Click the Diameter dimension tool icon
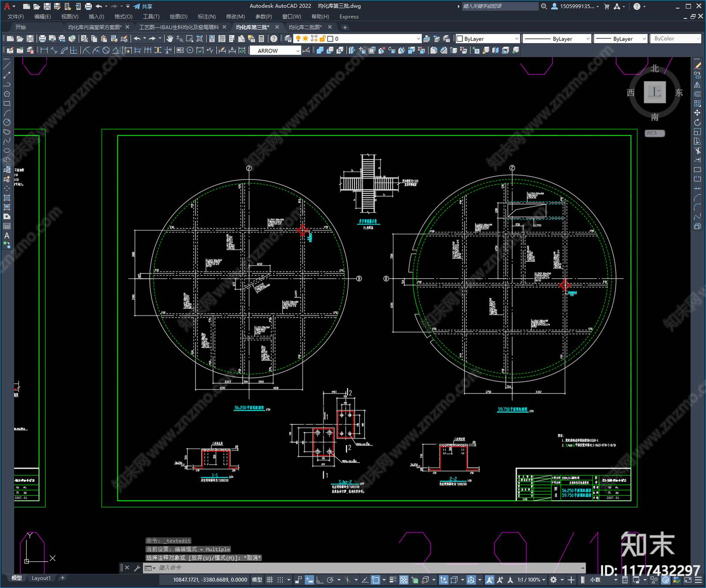 click(106, 50)
